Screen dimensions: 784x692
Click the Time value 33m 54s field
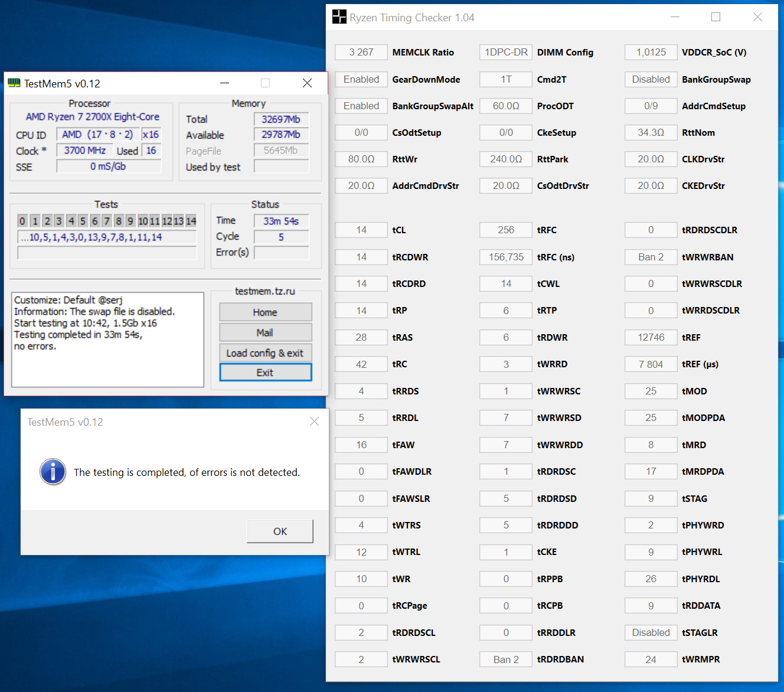pyautogui.click(x=281, y=221)
